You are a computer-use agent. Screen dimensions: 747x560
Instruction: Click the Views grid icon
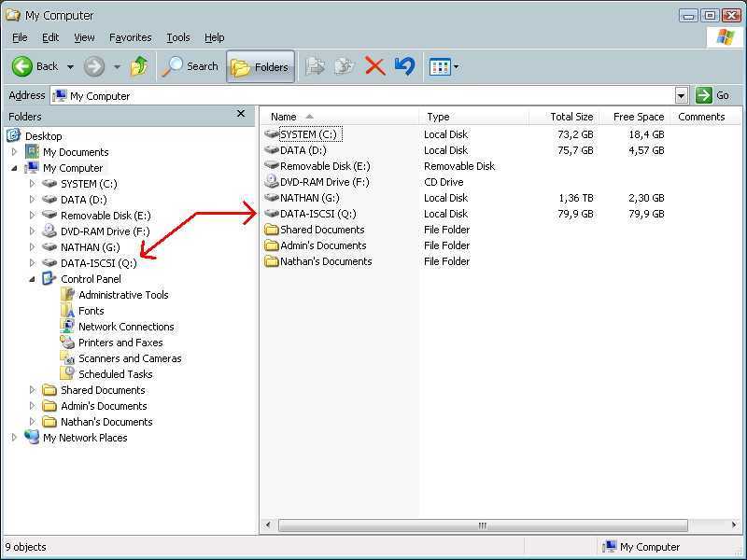click(440, 66)
